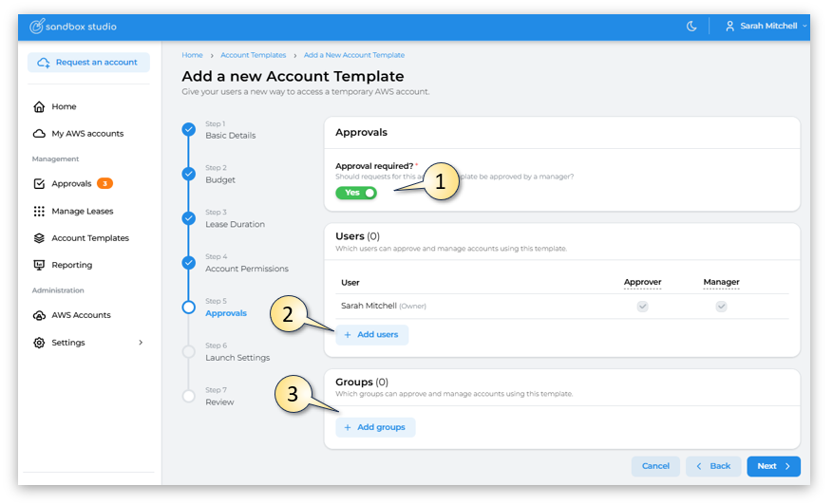Screen dimensions: 833x504
Task: Click the AWS Accounts cloud icon
Action: [x=39, y=315]
